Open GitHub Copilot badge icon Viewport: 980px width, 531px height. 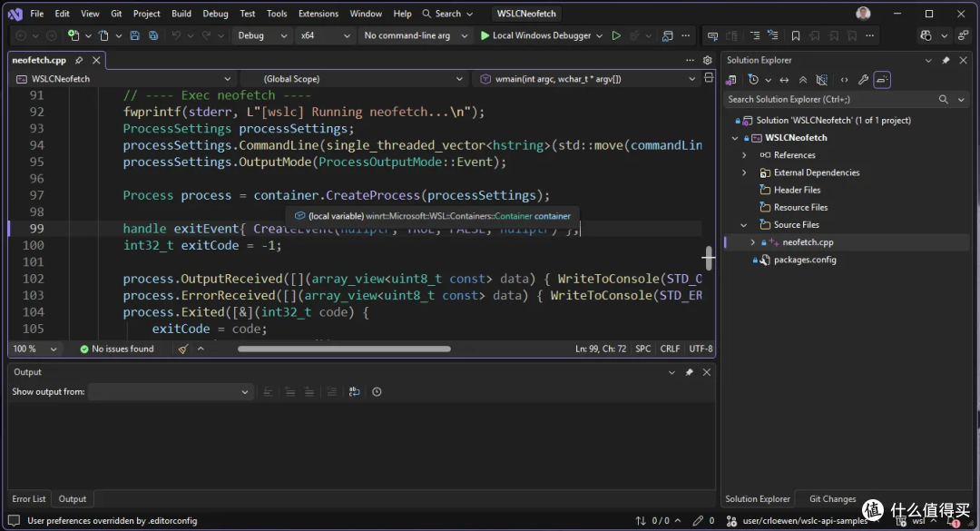click(926, 35)
